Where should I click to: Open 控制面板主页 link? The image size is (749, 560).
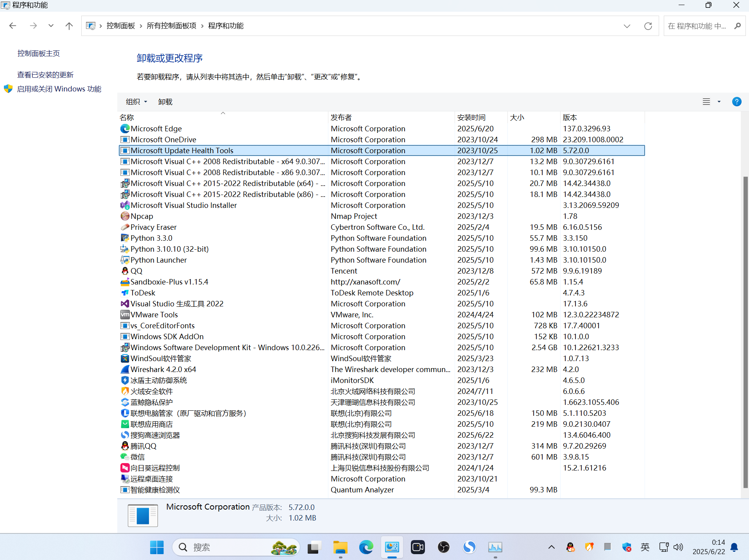[x=39, y=54]
